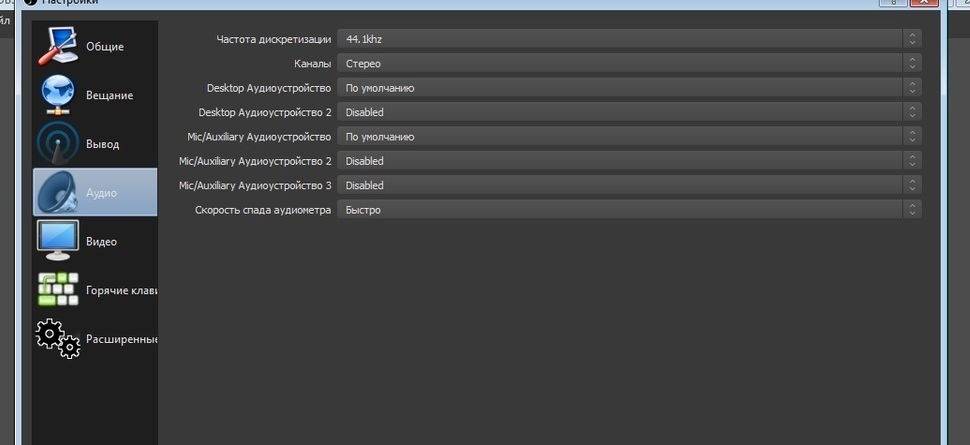Click the Видео monitor icon
This screenshot has height=445, width=970.
tap(58, 240)
